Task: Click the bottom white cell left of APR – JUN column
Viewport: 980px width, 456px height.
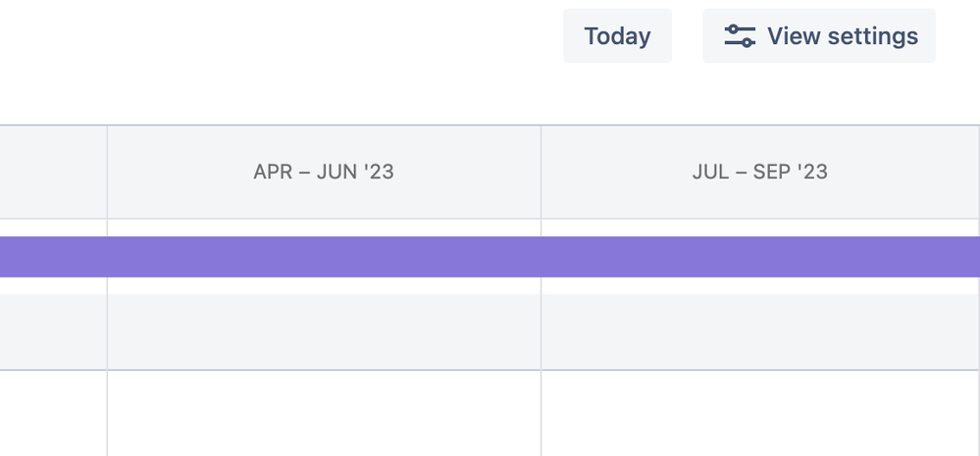Action: click(x=53, y=414)
